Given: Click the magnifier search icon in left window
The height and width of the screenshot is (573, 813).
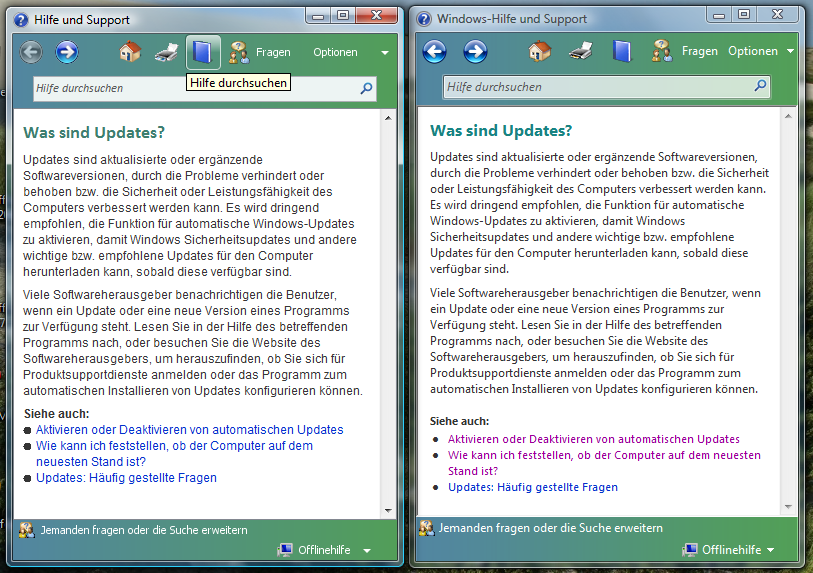Looking at the screenshot, I should [367, 89].
